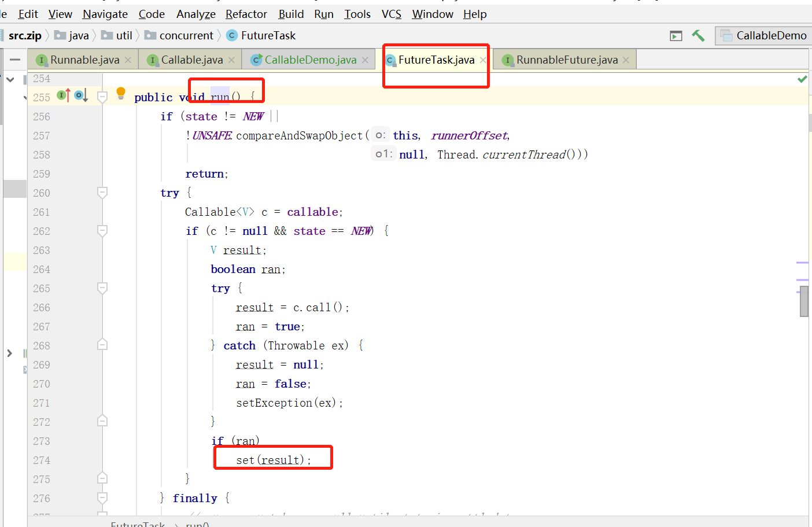This screenshot has height=527, width=812.
Task: Open the Window menu
Action: (x=433, y=14)
